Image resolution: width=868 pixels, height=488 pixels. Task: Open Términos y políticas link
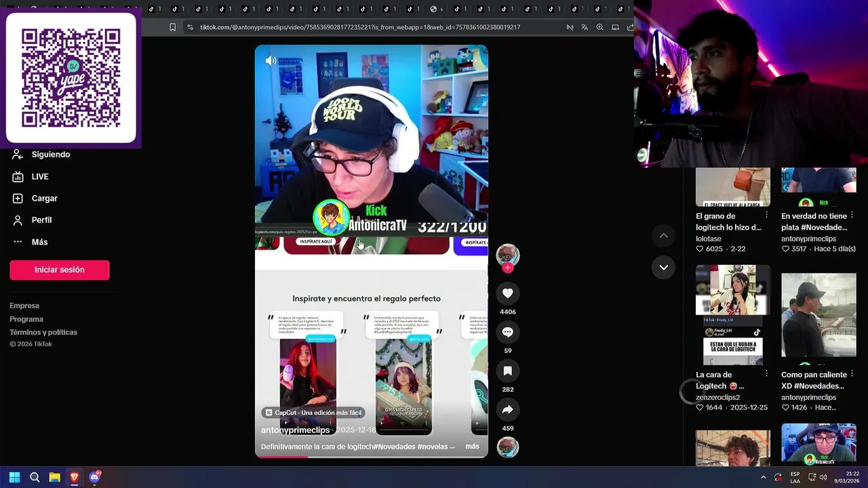coord(43,332)
